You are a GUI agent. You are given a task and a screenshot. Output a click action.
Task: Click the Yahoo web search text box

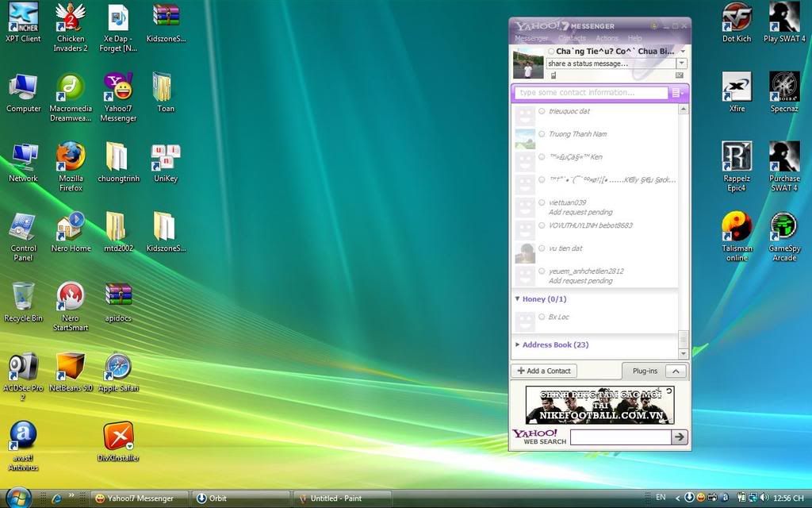[620, 437]
